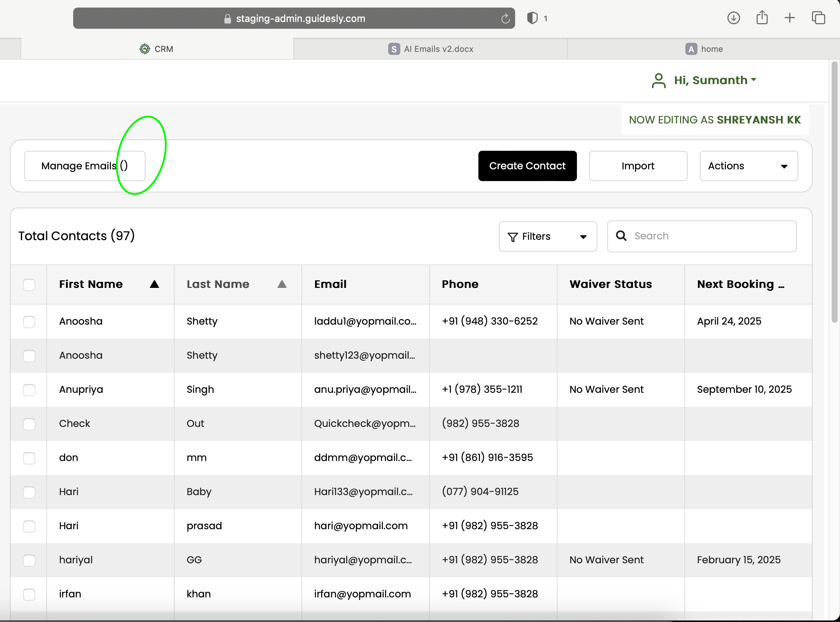Click the Create Contact button
Image resolution: width=840 pixels, height=622 pixels.
(x=527, y=166)
